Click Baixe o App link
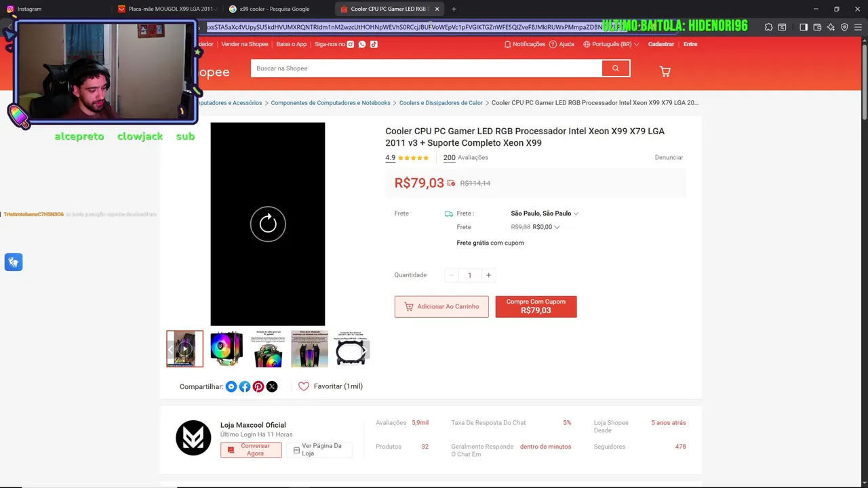The width and height of the screenshot is (868, 488). [x=292, y=44]
